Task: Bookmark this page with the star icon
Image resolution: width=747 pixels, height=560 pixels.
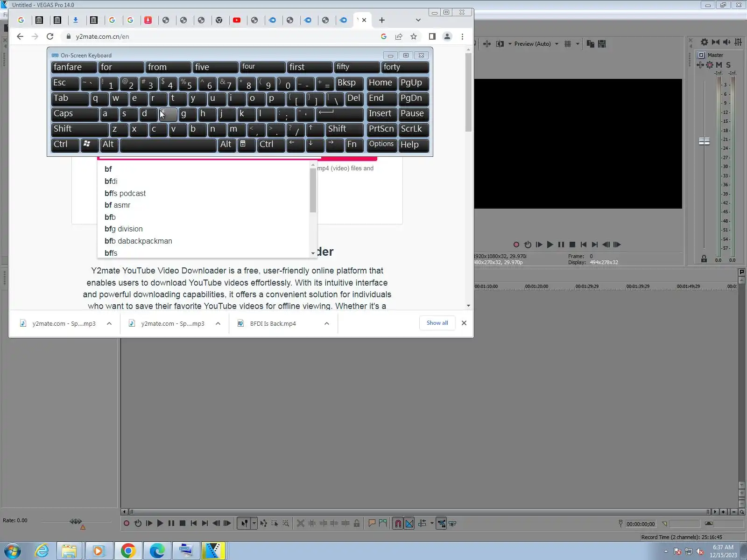Action: coord(414,36)
